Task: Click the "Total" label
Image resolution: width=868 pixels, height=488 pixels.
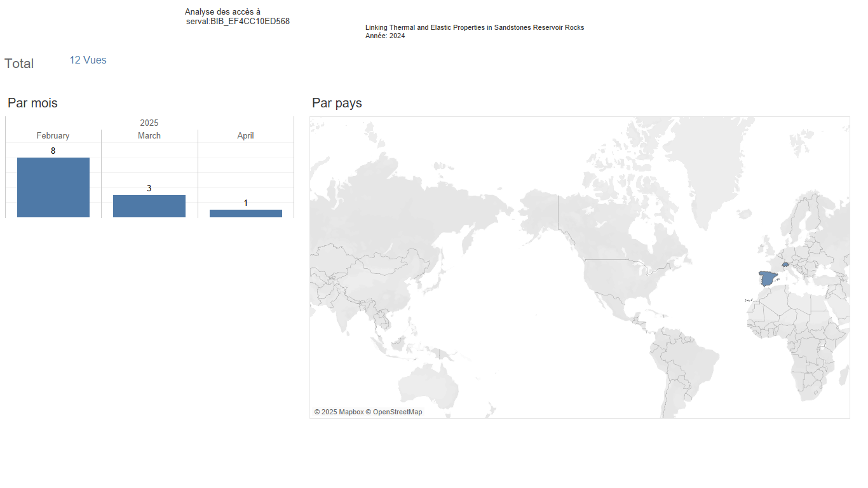Action: coord(19,64)
